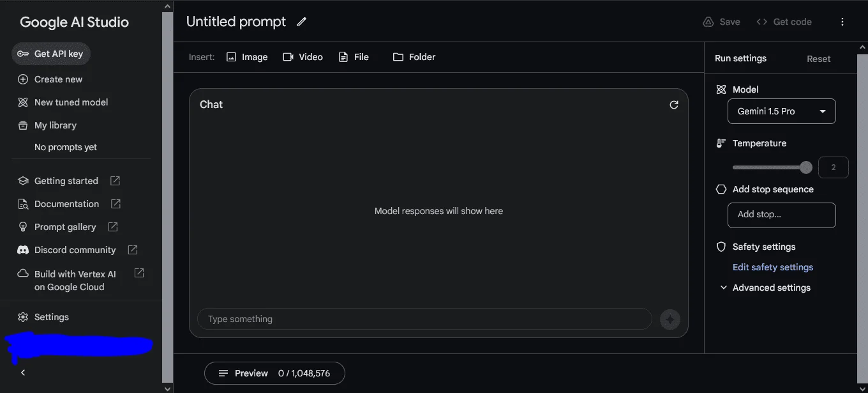Click the Preview token count button

[274, 373]
